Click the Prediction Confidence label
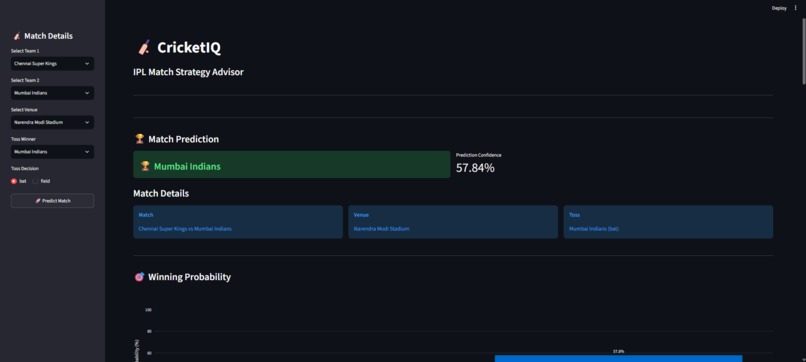806x362 pixels. coord(479,155)
